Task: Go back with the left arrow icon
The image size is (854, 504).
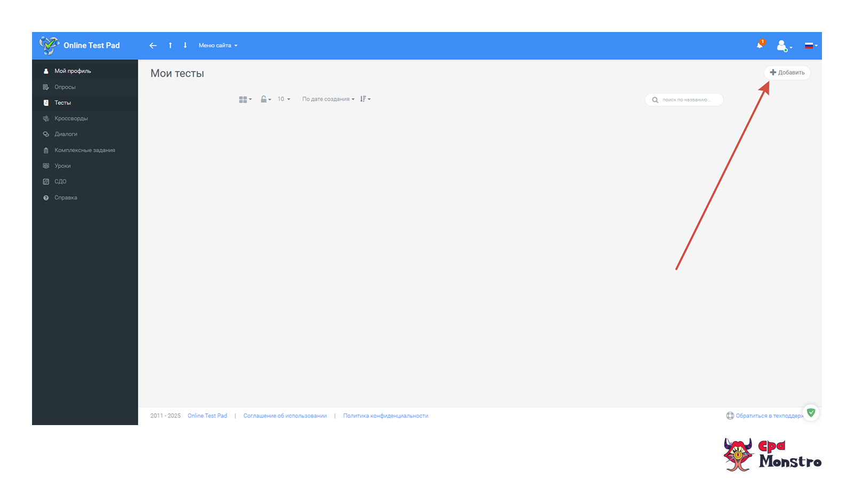Action: [x=153, y=45]
